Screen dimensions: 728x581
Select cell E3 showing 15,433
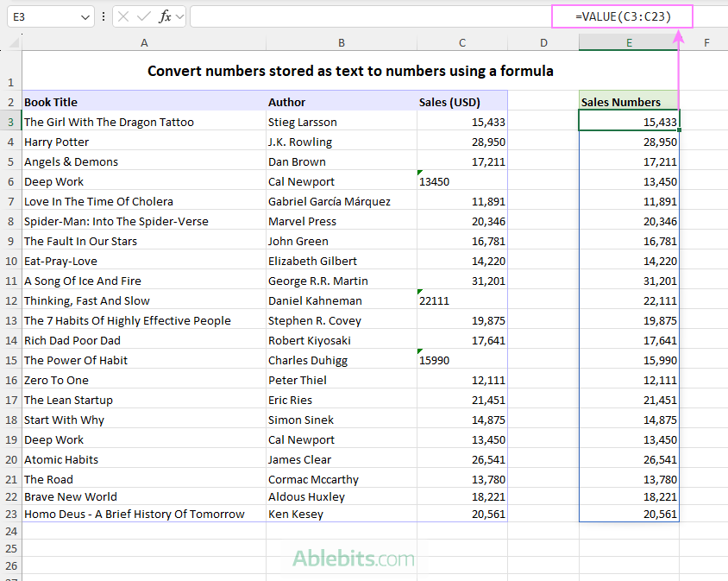click(629, 122)
